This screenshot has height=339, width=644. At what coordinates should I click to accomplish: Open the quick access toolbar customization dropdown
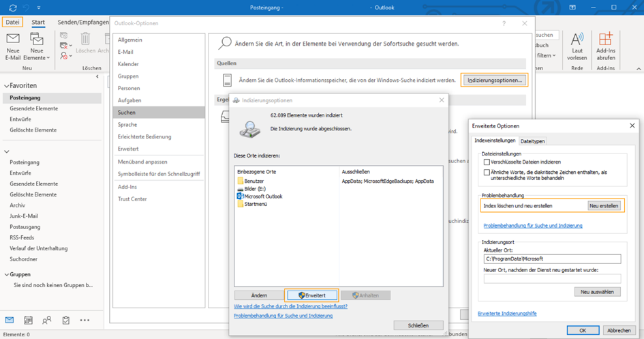tap(39, 8)
